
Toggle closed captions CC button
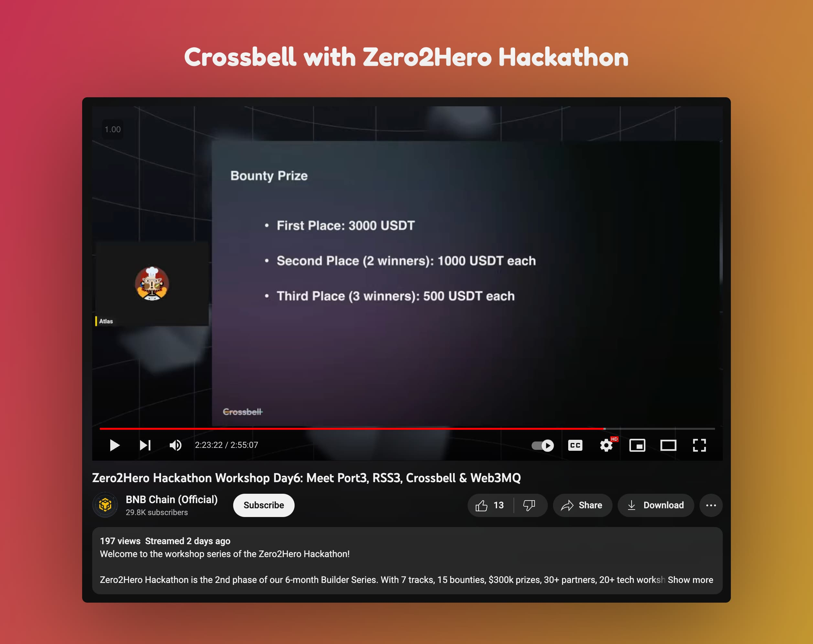click(x=574, y=446)
